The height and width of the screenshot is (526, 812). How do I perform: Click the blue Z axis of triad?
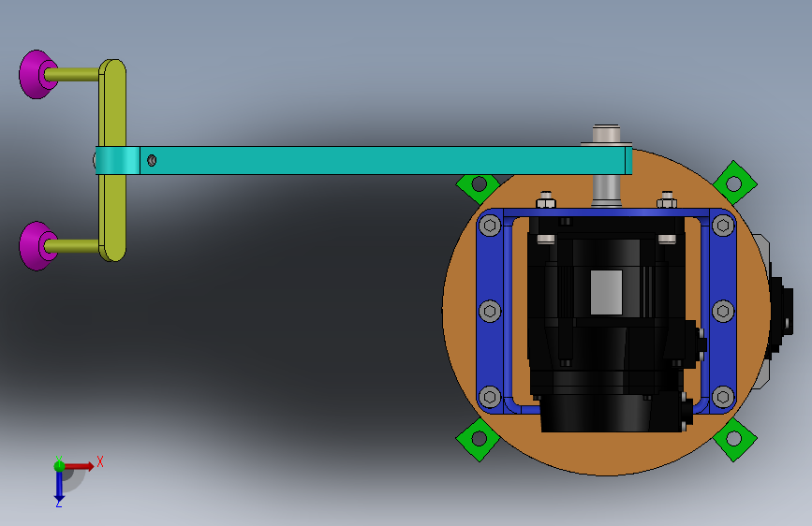(59, 486)
